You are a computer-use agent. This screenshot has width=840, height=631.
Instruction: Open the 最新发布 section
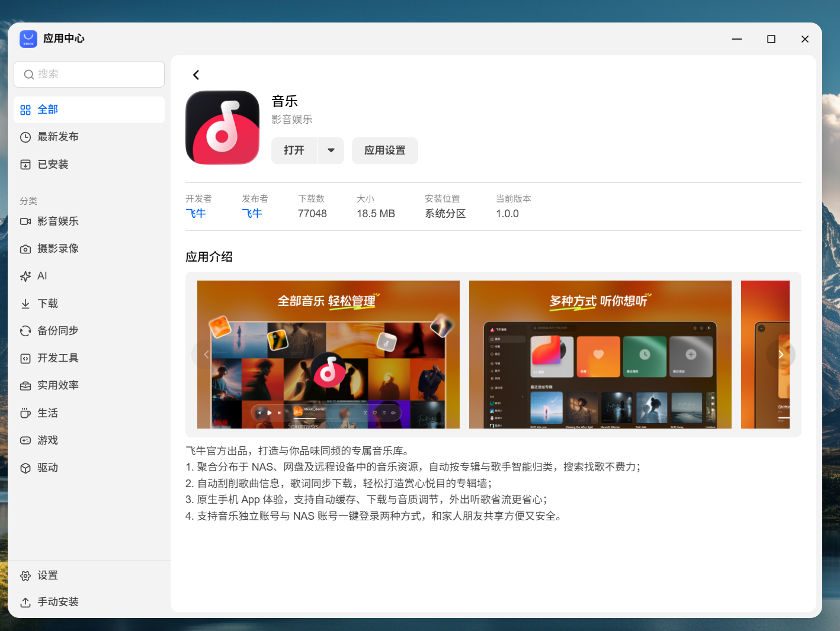pyautogui.click(x=89, y=137)
